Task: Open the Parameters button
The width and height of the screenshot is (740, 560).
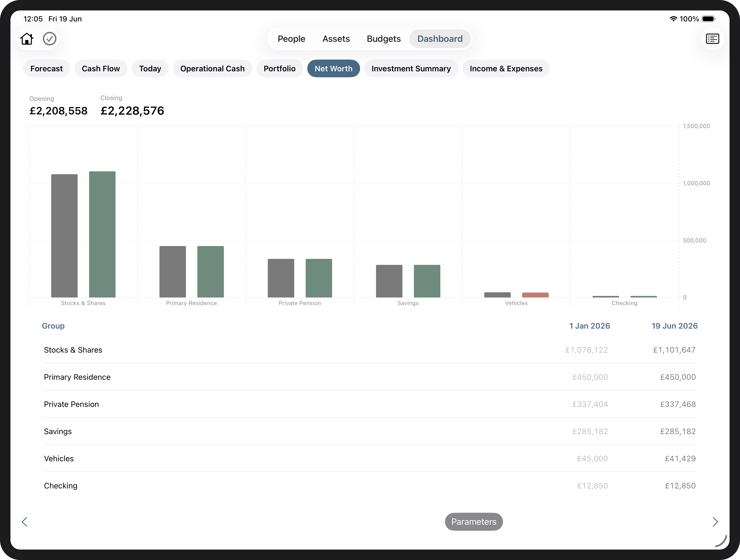Action: [x=474, y=522]
